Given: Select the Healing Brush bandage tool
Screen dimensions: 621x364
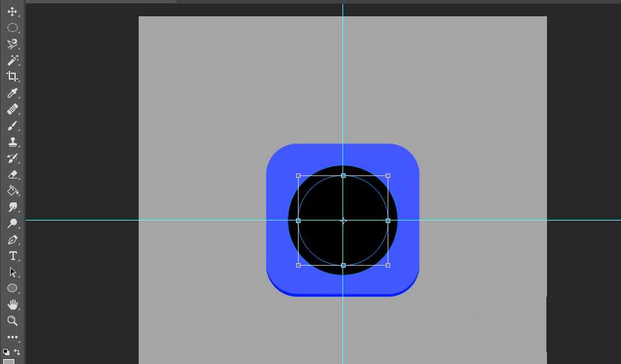Looking at the screenshot, I should tap(12, 110).
